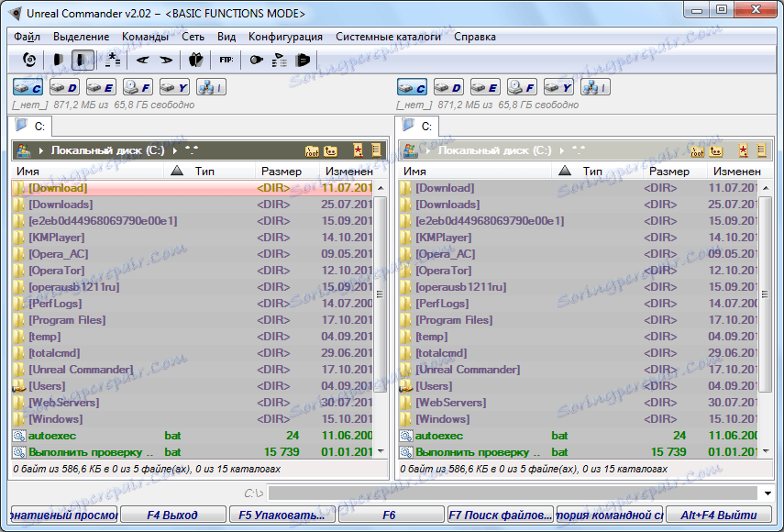Select drive Y in the right panel

(559, 87)
